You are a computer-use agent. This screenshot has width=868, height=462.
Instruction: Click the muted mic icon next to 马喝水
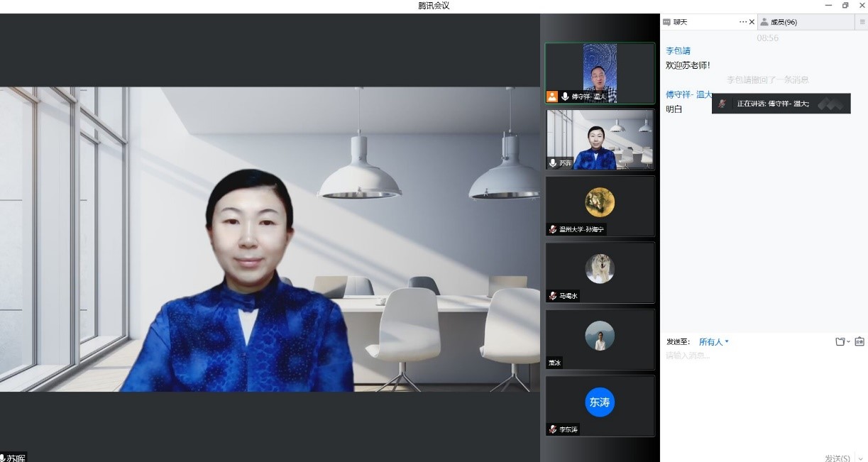553,296
